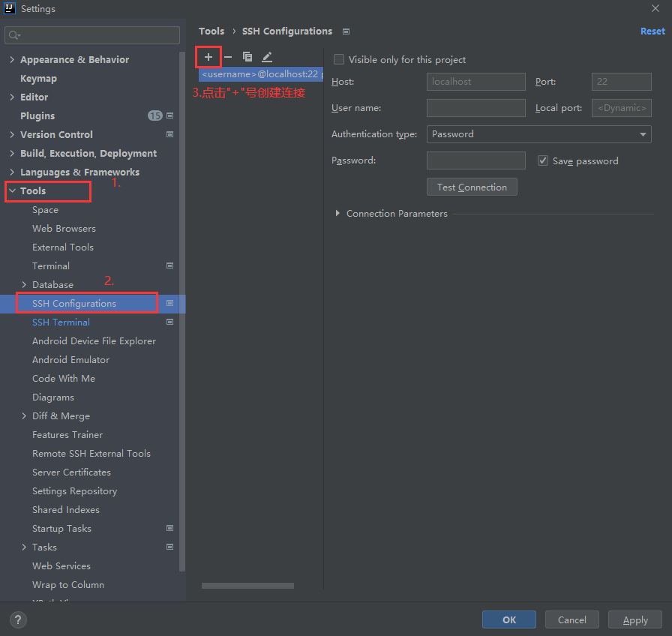Click the configuration list horizontal scrollbar
The height and width of the screenshot is (636, 672).
(x=247, y=586)
